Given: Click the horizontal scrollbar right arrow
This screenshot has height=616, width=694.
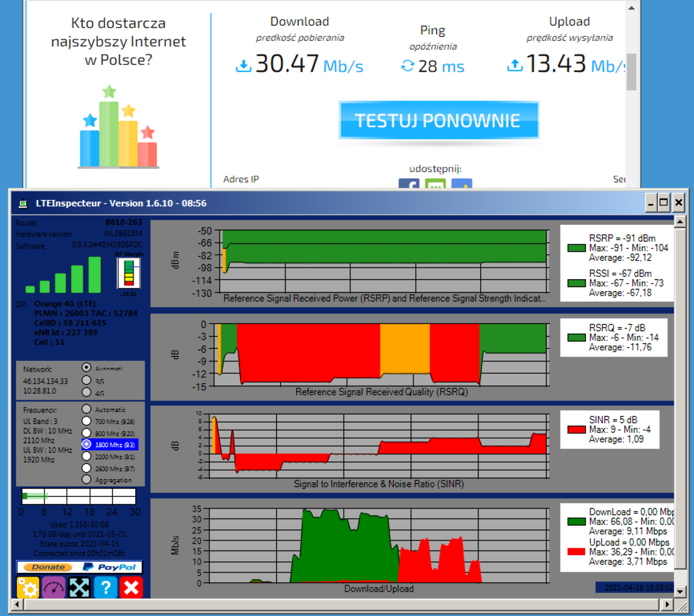Looking at the screenshot, I should point(667,604).
